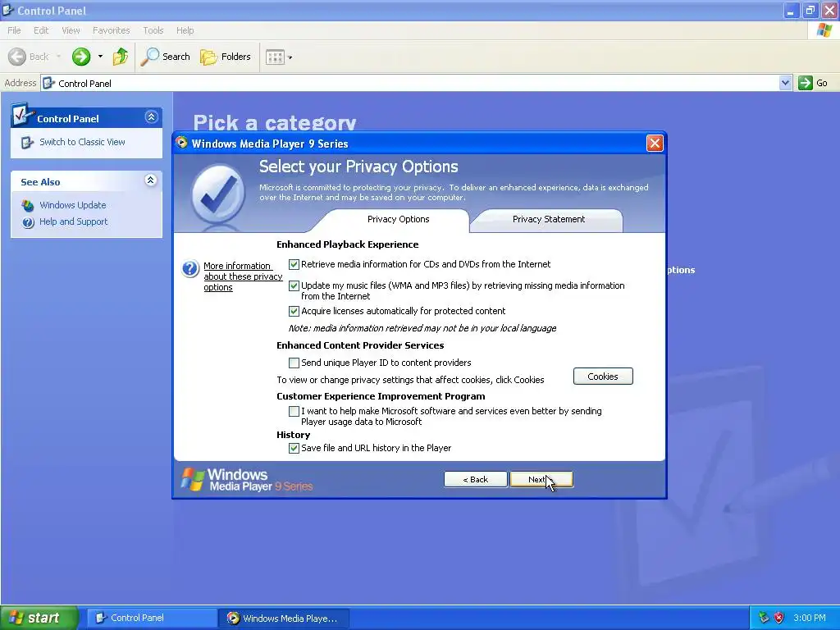Click the green Forward arrow icon
This screenshot has width=840, height=630.
click(x=81, y=57)
